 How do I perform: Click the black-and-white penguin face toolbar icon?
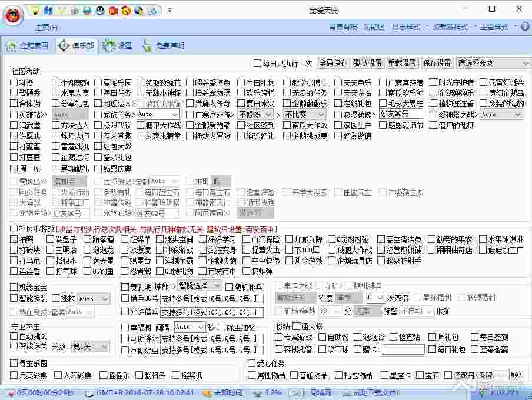point(100,11)
